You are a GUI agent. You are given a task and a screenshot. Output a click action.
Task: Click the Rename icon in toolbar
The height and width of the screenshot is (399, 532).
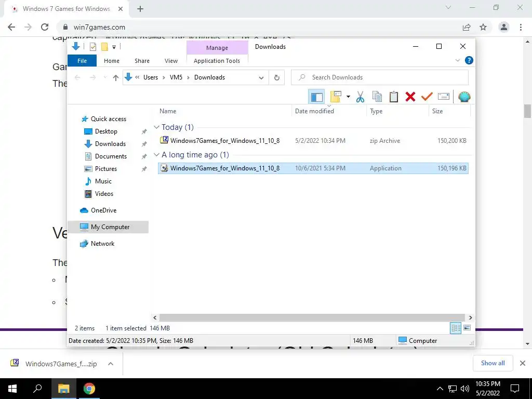(x=444, y=97)
